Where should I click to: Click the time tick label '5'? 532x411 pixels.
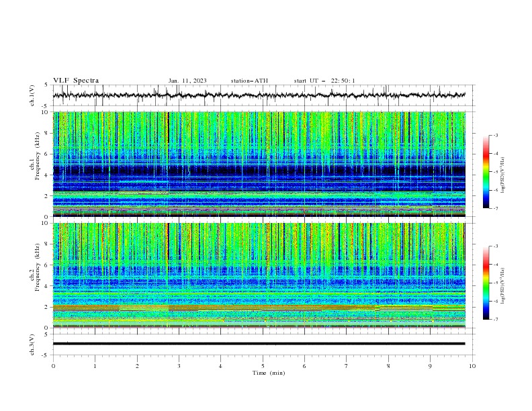[263, 366]
